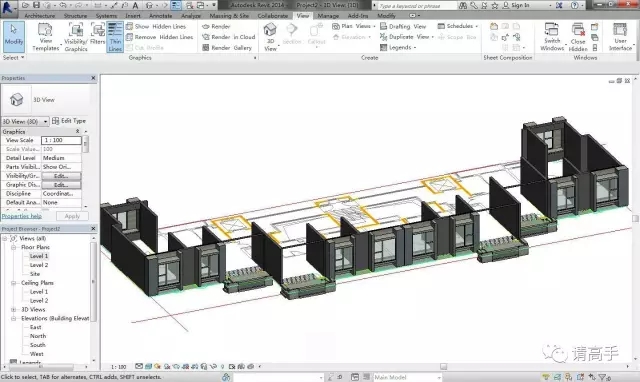Image resolution: width=640 pixels, height=382 pixels.
Task: Click Close Hidden windows
Action: (578, 37)
